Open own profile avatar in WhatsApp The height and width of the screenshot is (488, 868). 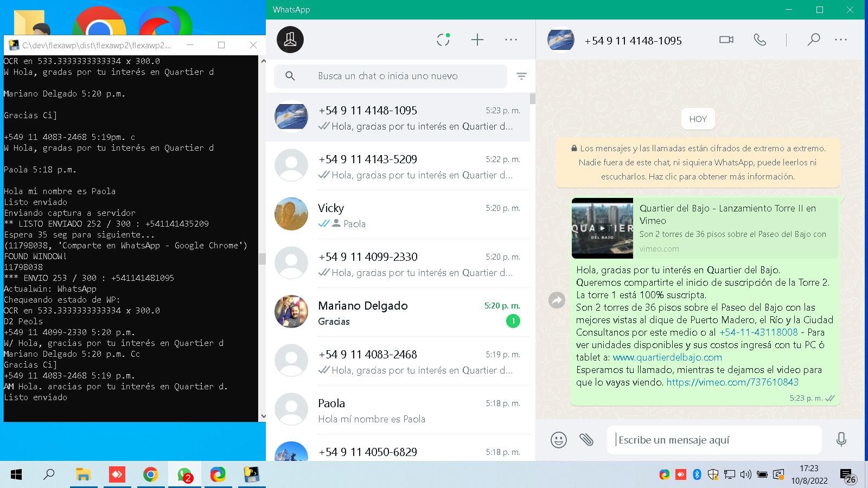point(290,40)
